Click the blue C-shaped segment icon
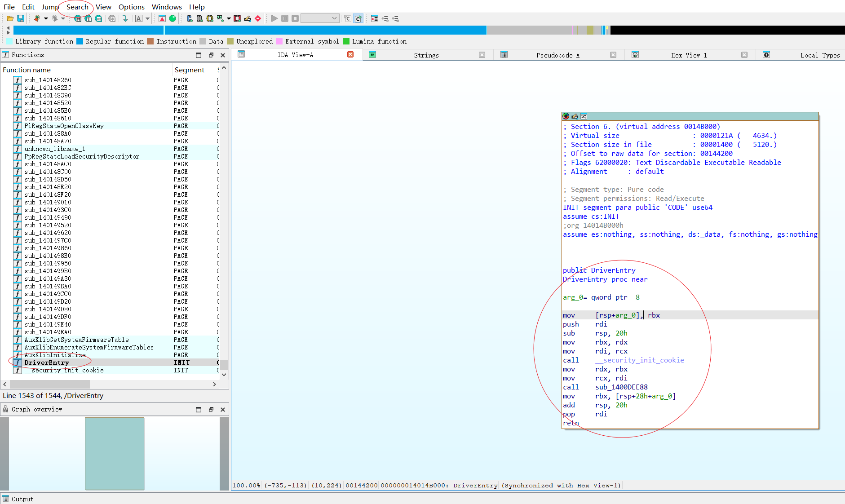This screenshot has height=504, width=845. (x=189, y=18)
